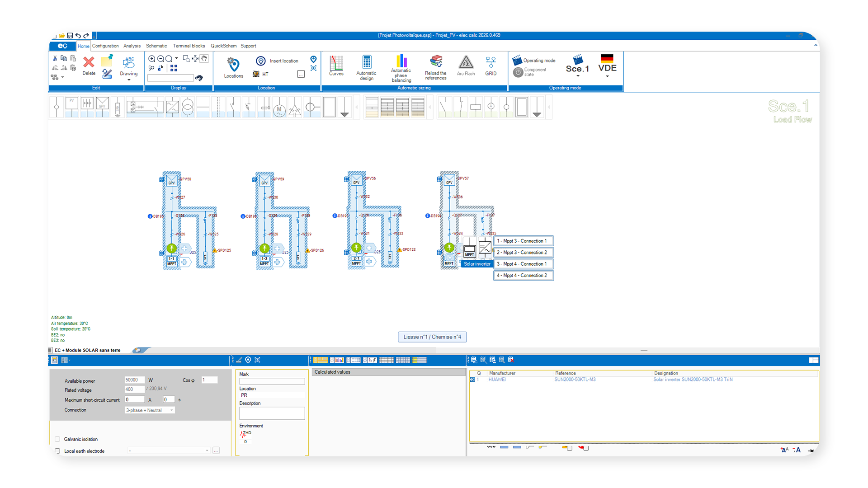The image size is (868, 488).
Task: Click the Liasse n°1 / Chemise n°4 button
Action: pyautogui.click(x=432, y=337)
